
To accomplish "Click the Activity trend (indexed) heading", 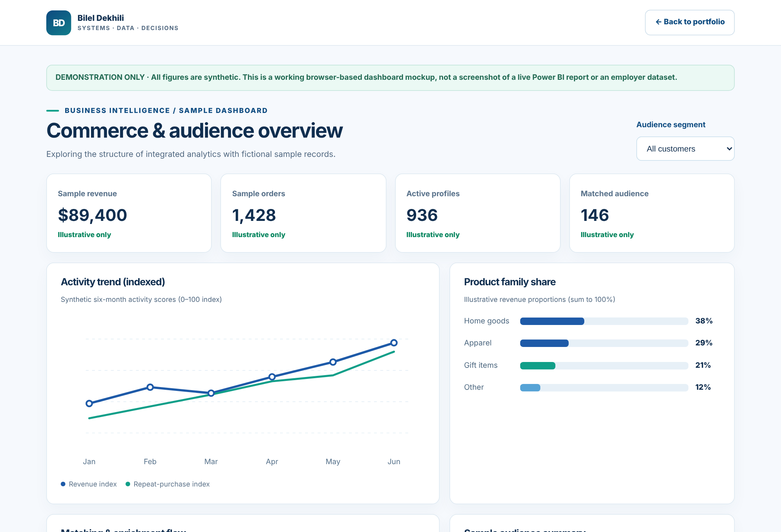I will coord(113,282).
